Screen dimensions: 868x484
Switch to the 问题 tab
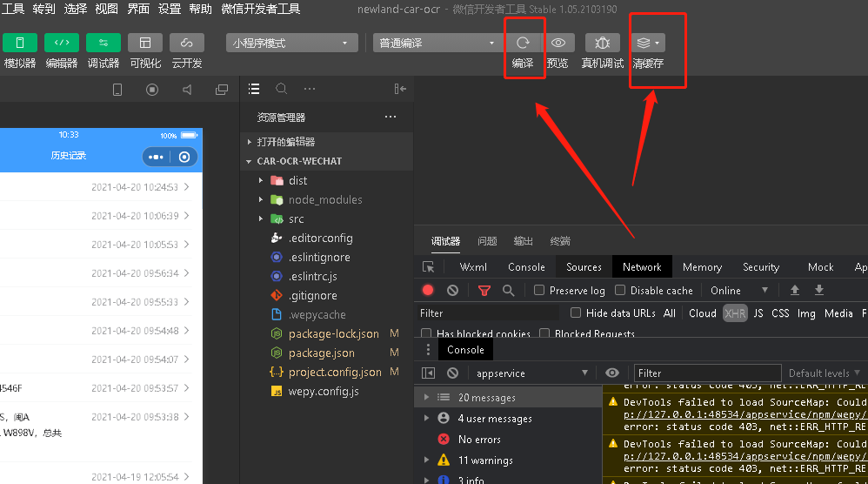click(487, 241)
